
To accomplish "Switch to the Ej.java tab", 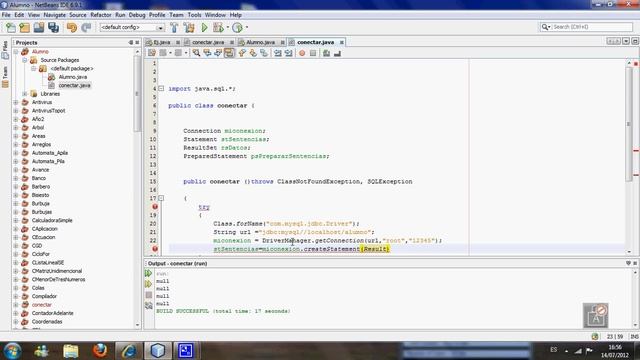I will click(x=162, y=42).
